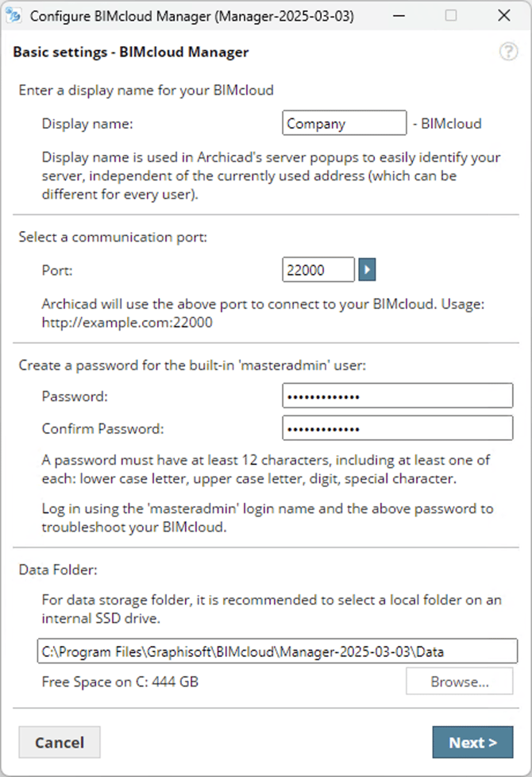The height and width of the screenshot is (777, 532).
Task: Click into the Port number field
Action: click(x=318, y=270)
